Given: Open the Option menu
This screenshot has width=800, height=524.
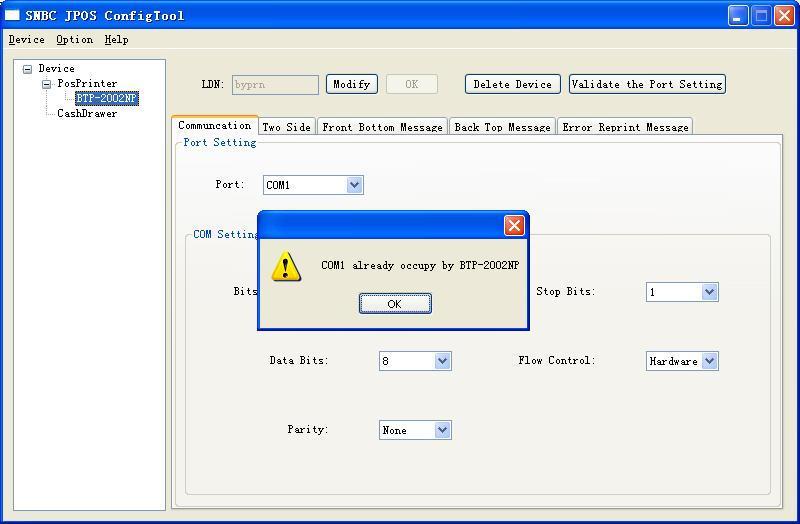Looking at the screenshot, I should tap(74, 40).
